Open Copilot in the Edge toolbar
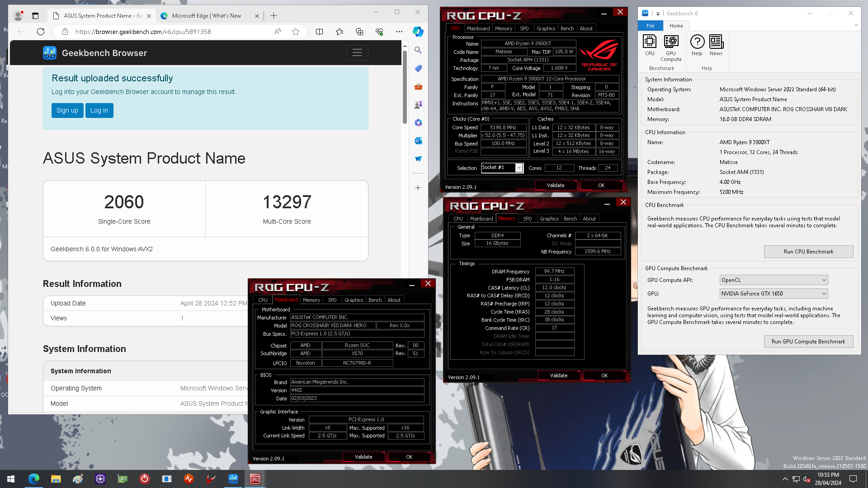 [418, 32]
